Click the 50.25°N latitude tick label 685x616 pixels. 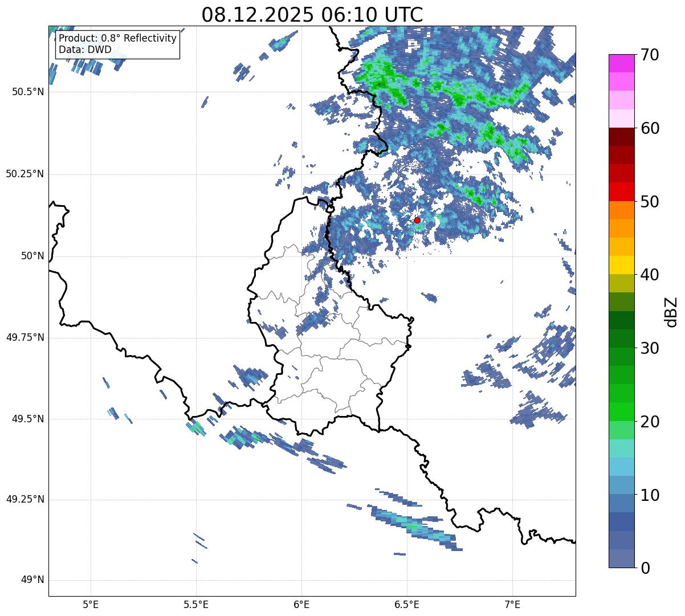tap(25, 174)
